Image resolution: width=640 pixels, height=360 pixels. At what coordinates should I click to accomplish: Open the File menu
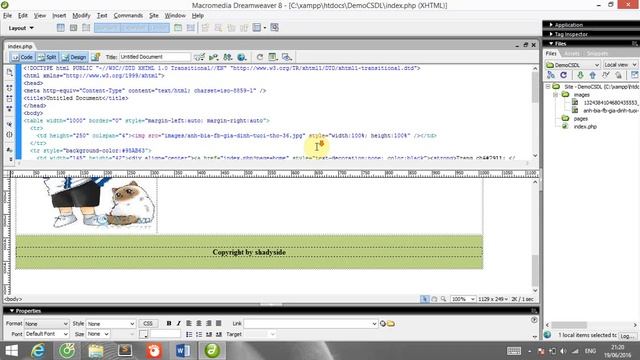point(7,16)
